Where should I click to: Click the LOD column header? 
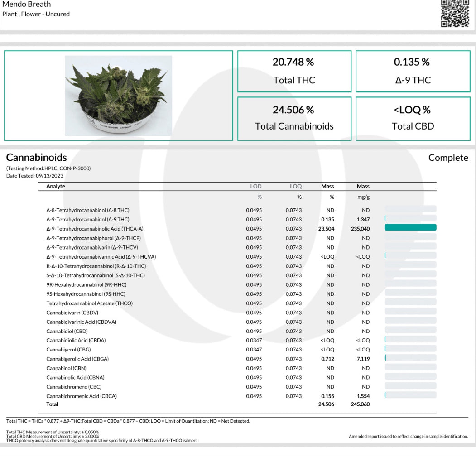click(x=256, y=186)
